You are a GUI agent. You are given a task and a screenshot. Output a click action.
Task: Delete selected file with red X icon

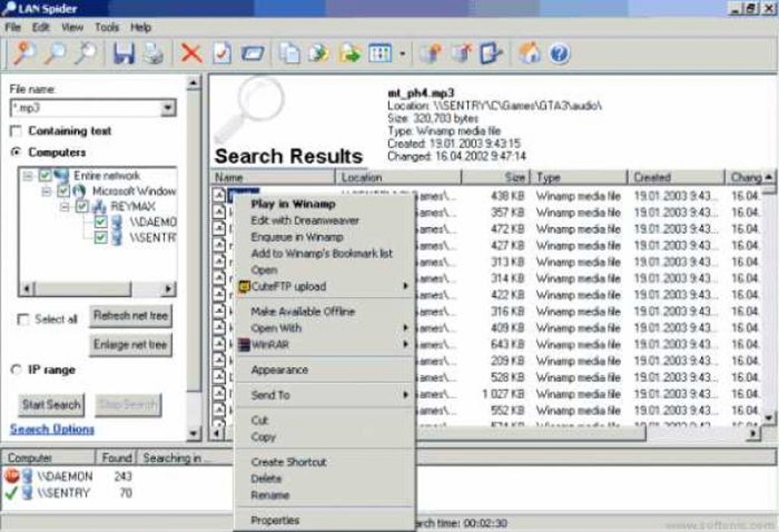(x=191, y=53)
